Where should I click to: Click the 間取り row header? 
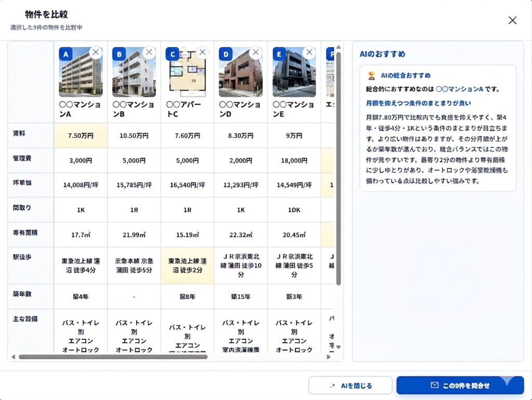[x=31, y=210]
